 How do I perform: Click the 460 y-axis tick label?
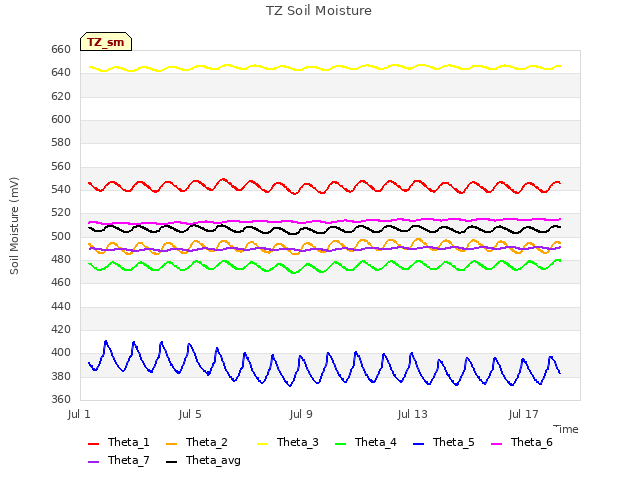pos(61,282)
